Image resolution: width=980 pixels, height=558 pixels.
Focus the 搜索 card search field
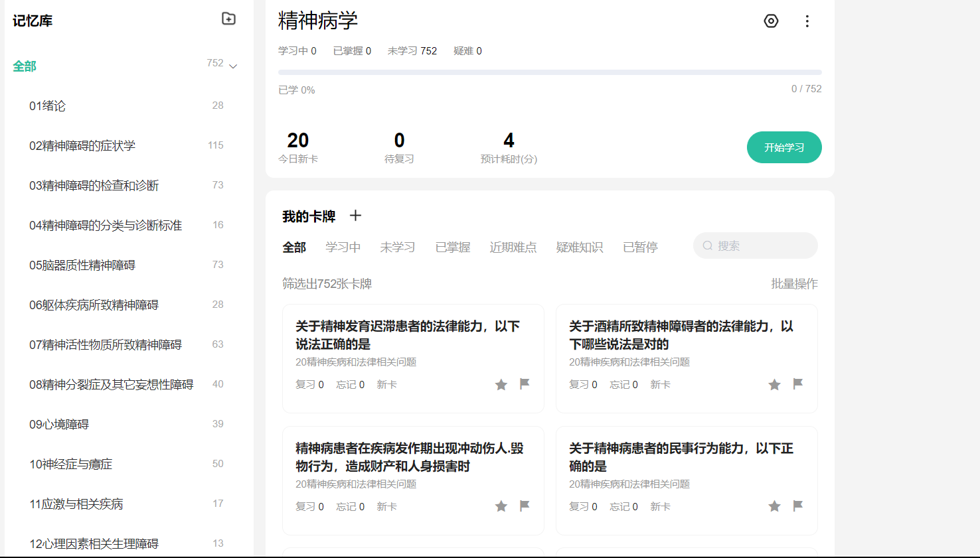[x=756, y=245]
